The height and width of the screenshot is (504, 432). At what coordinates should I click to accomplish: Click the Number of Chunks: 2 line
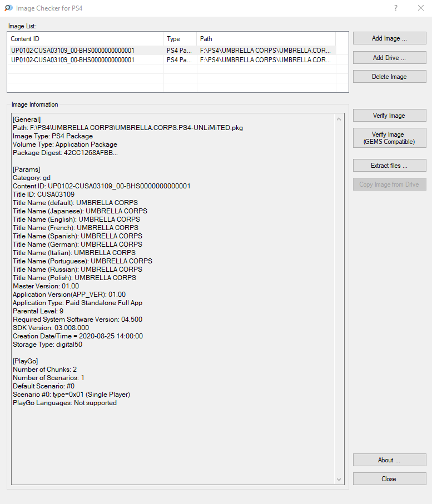(44, 370)
